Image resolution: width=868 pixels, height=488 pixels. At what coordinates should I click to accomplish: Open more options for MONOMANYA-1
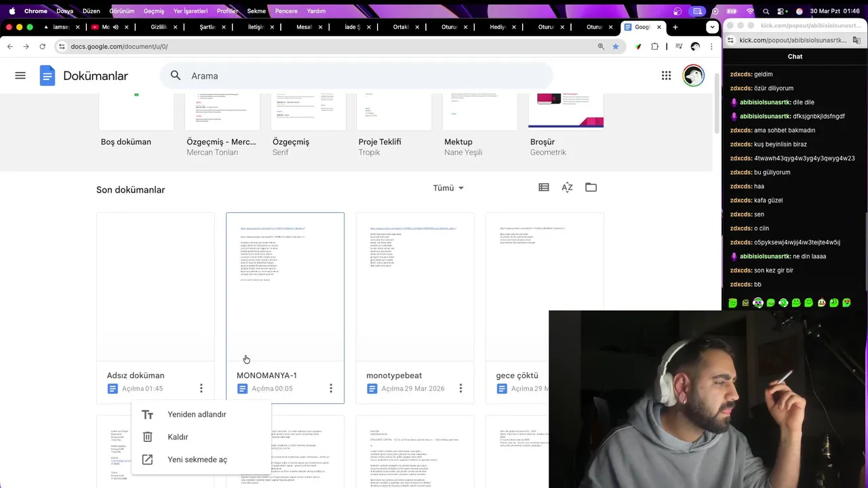331,388
